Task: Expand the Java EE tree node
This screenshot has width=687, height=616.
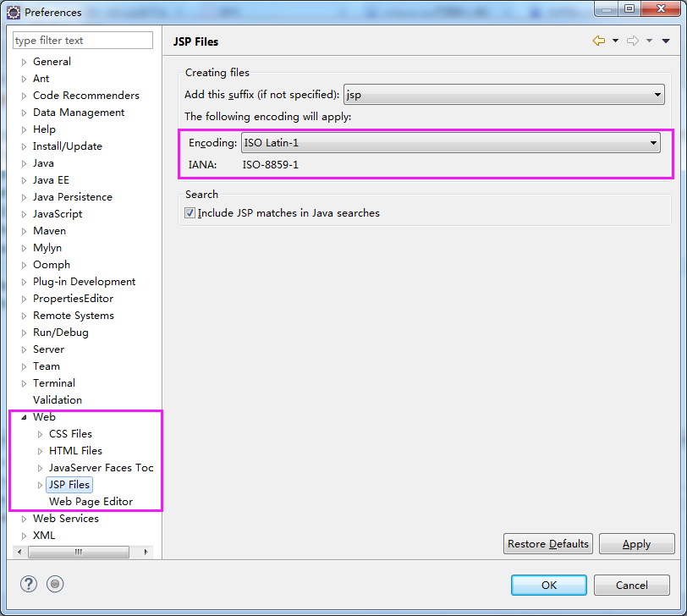Action: [x=24, y=180]
